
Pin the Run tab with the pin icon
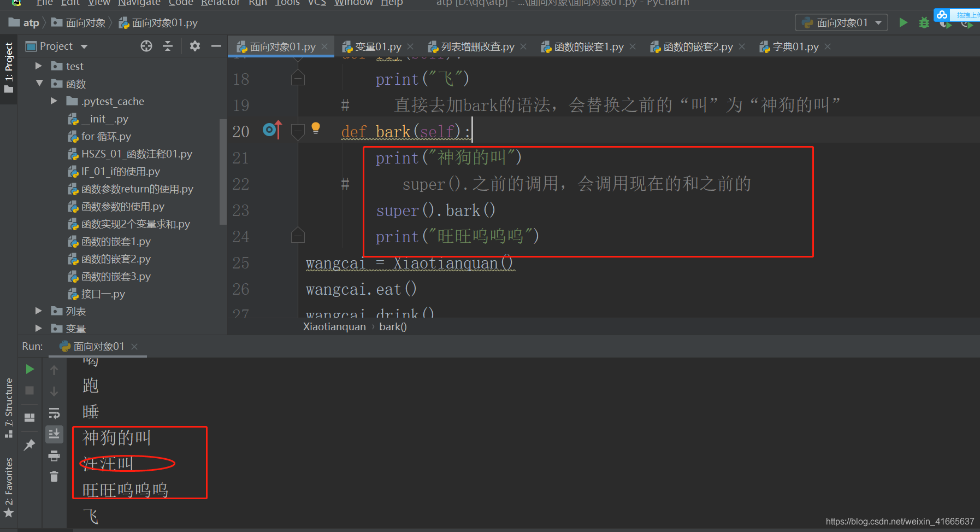point(29,445)
